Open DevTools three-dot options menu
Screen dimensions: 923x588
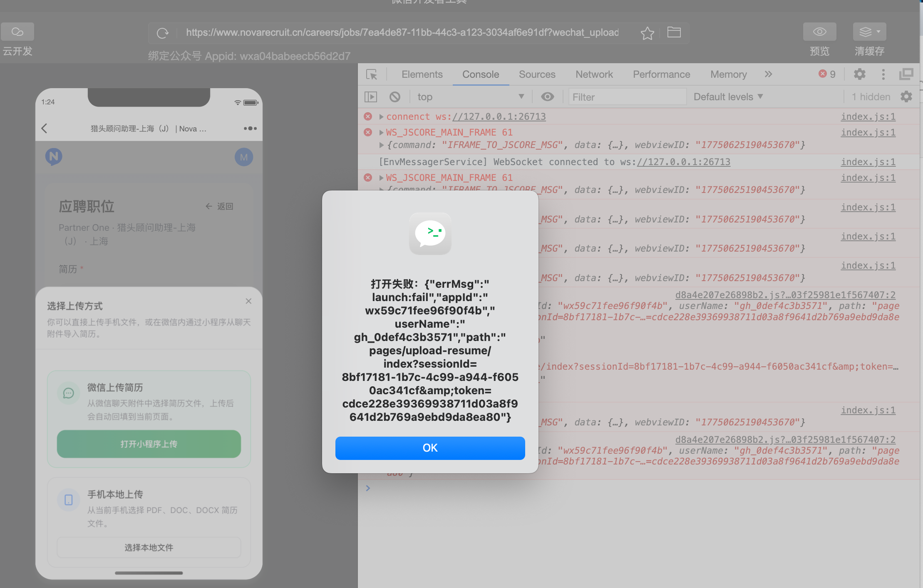pos(883,74)
